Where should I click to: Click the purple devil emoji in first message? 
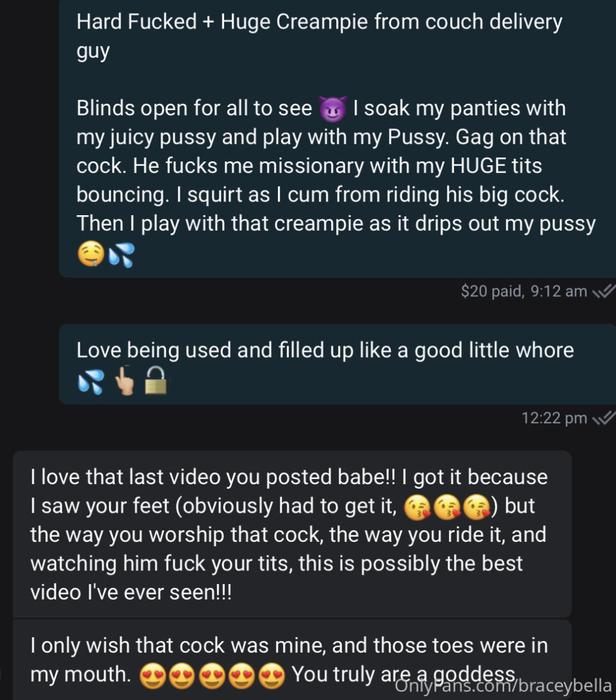point(333,109)
